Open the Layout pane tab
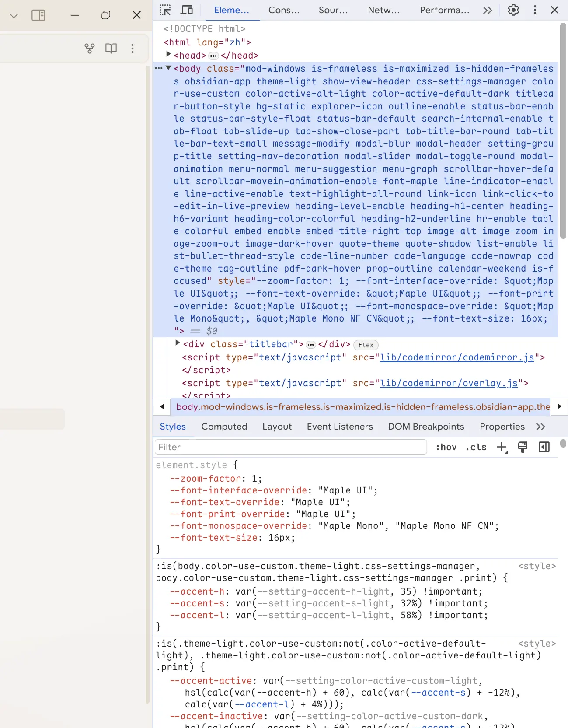568x728 pixels. (277, 427)
